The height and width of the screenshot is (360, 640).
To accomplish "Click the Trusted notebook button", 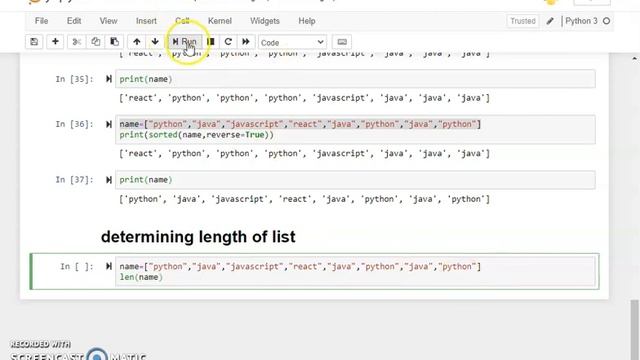I will (x=522, y=21).
